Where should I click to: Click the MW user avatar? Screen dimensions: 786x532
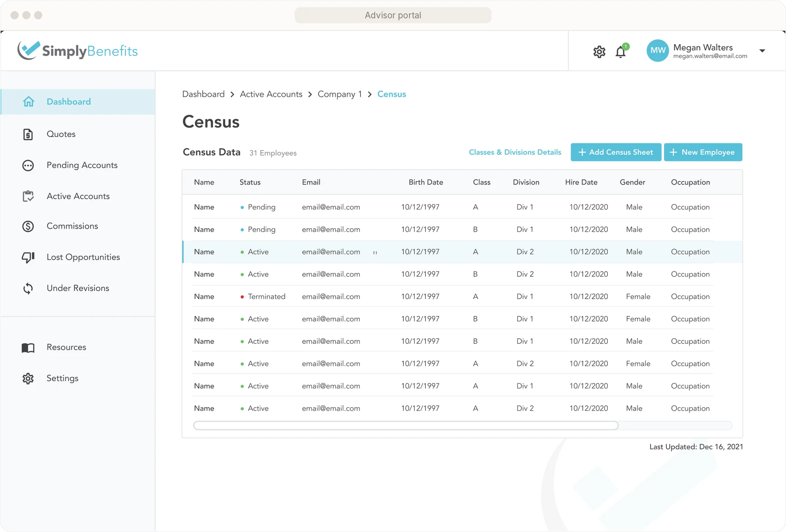click(x=658, y=51)
